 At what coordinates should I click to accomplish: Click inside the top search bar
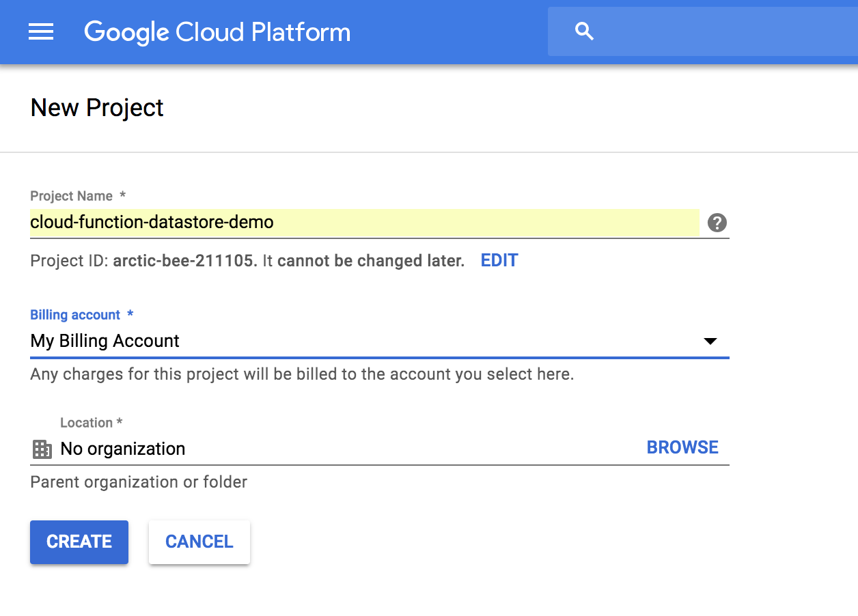[717, 31]
